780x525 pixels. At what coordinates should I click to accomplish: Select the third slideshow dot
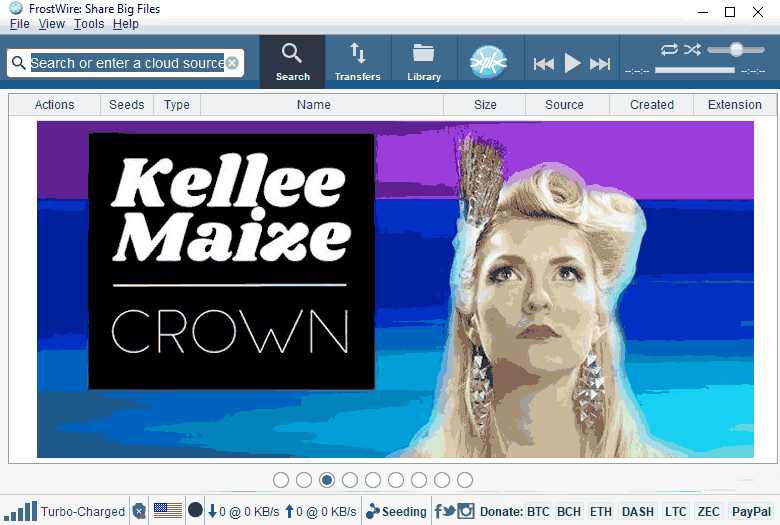coord(327,480)
